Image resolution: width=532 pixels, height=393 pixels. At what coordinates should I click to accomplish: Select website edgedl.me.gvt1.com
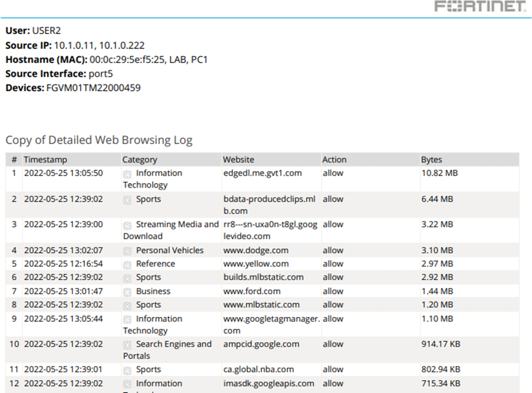(x=262, y=173)
